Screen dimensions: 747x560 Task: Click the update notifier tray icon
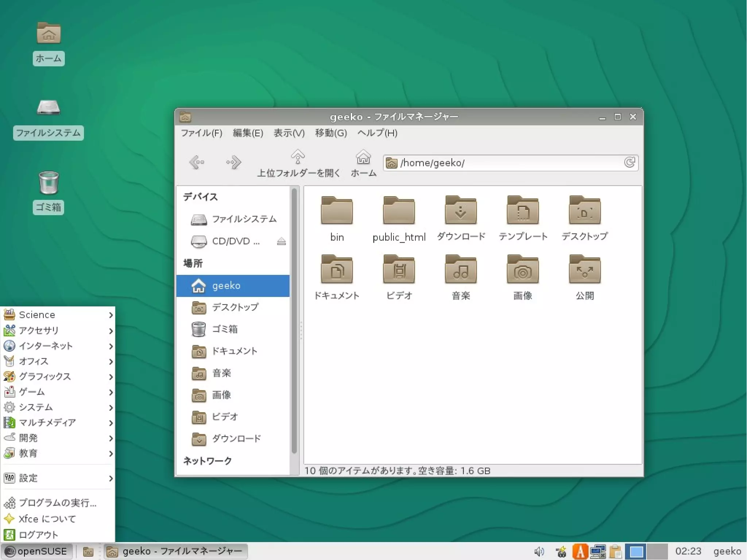tap(561, 552)
